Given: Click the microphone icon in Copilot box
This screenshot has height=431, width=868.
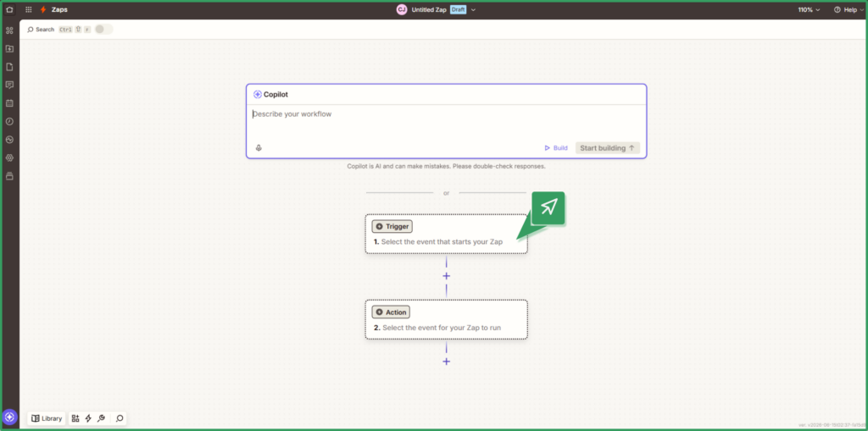Looking at the screenshot, I should tap(259, 147).
